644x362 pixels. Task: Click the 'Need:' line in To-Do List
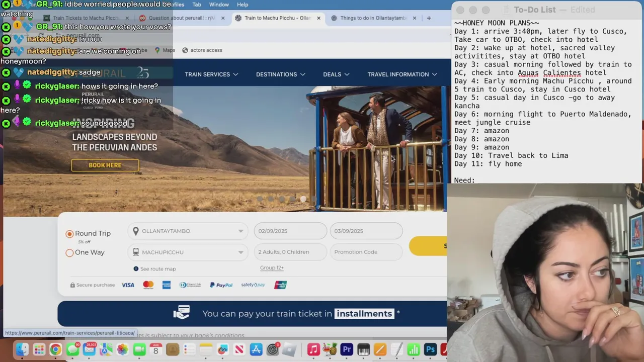pos(464,180)
